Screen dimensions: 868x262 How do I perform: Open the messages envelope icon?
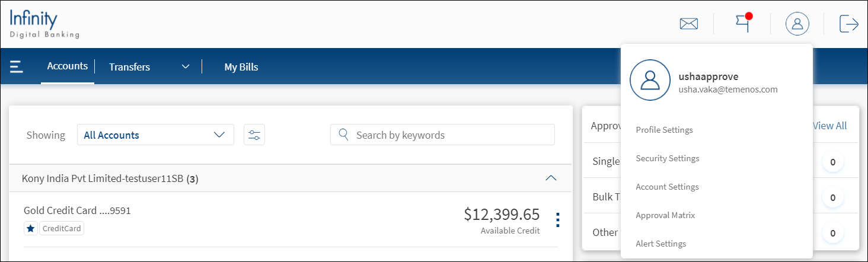688,24
